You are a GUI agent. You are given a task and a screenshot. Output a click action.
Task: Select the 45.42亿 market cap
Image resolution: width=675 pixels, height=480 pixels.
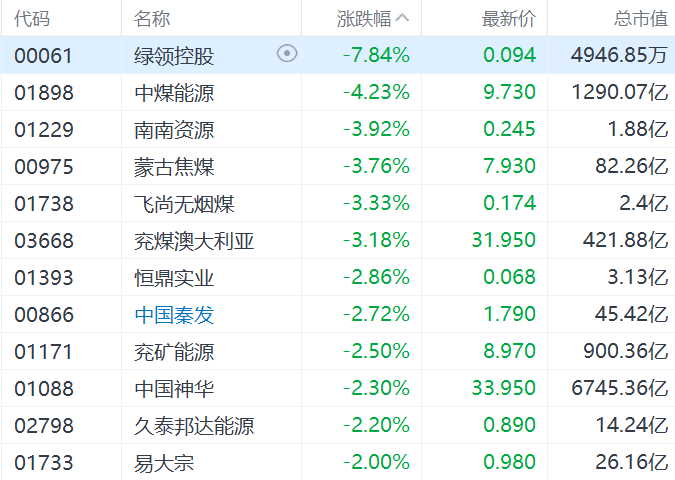(x=632, y=314)
